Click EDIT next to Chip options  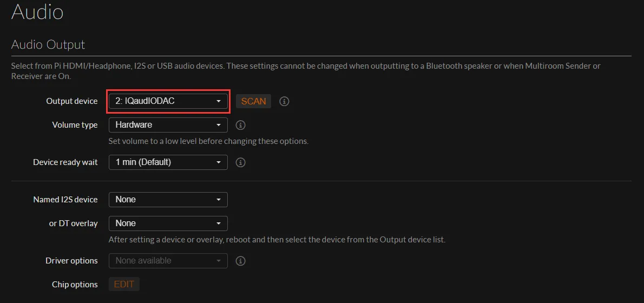(124, 285)
